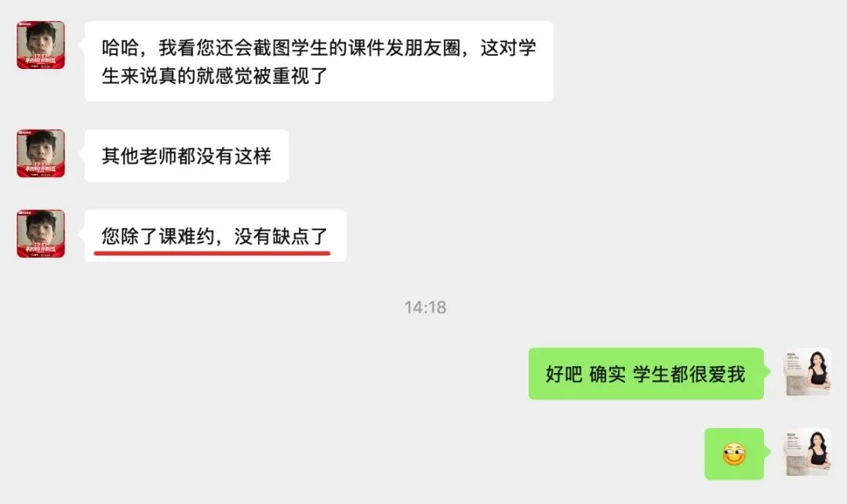
Task: Select the green emoji message bubble
Action: pyautogui.click(x=734, y=454)
